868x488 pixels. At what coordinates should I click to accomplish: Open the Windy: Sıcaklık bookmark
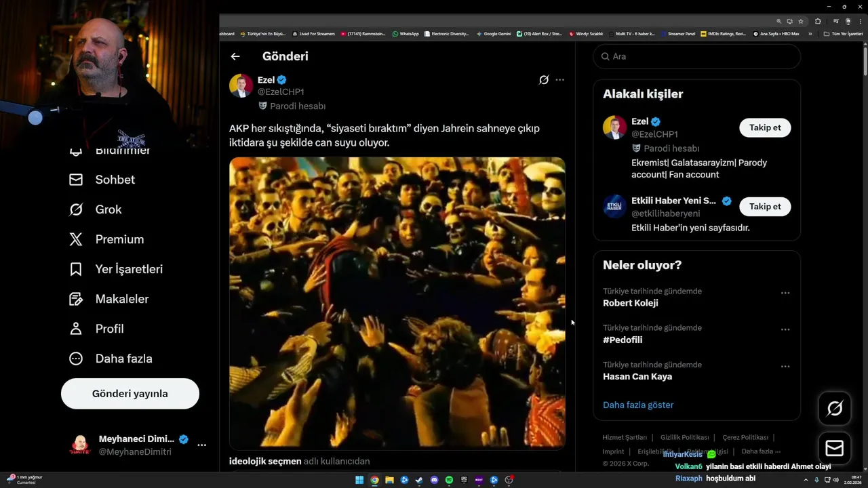[586, 33]
